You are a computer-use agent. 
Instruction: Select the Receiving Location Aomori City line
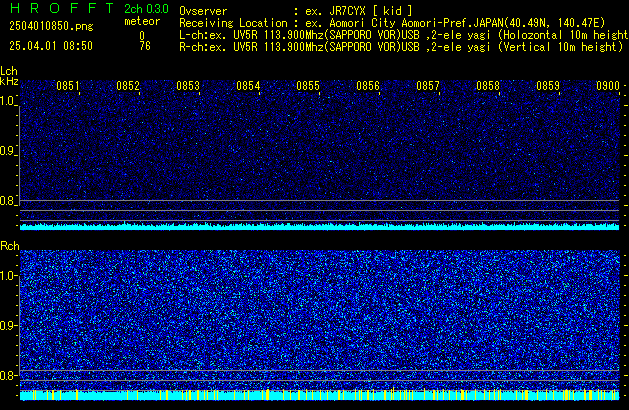click(392, 23)
